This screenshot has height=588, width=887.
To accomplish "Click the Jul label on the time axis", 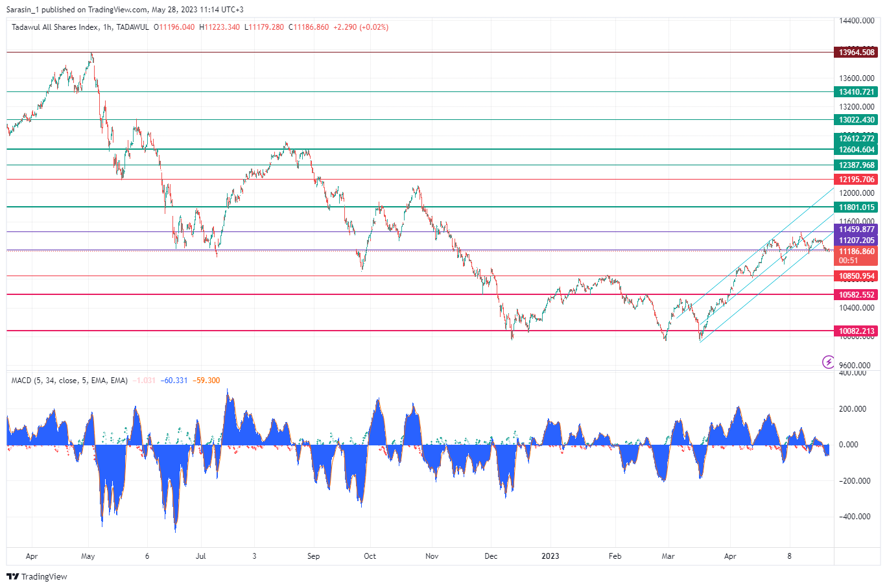I will 201,556.
